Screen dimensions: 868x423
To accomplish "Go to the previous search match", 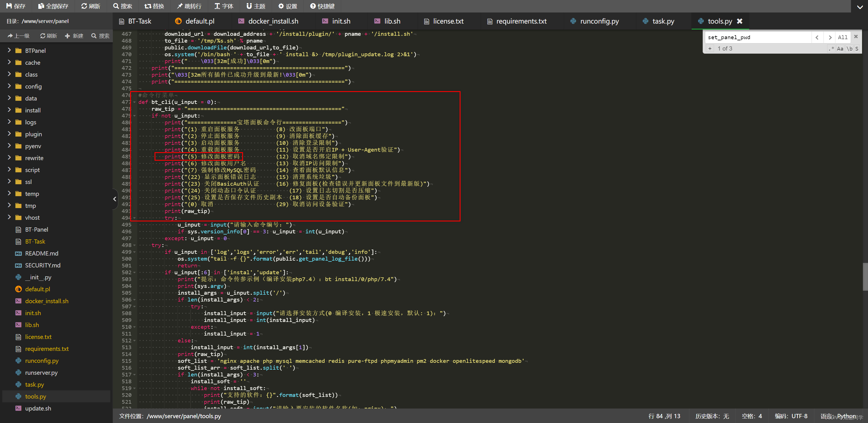I will pyautogui.click(x=817, y=37).
